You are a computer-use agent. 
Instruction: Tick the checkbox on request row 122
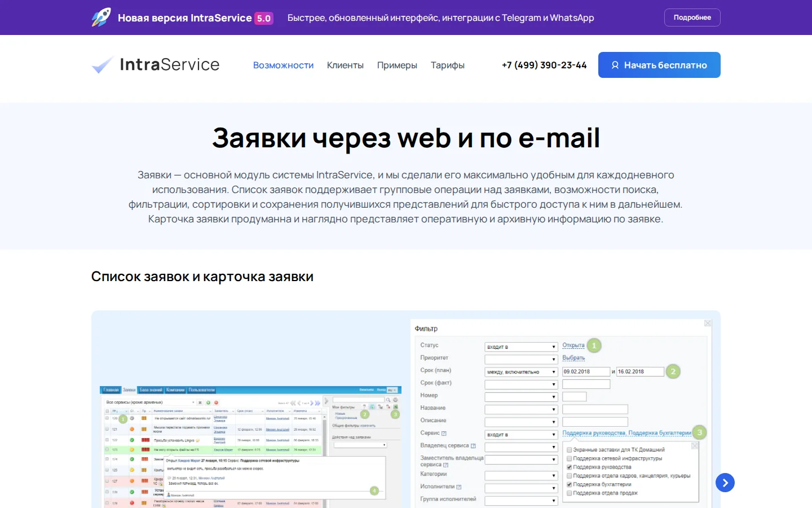pos(107,440)
